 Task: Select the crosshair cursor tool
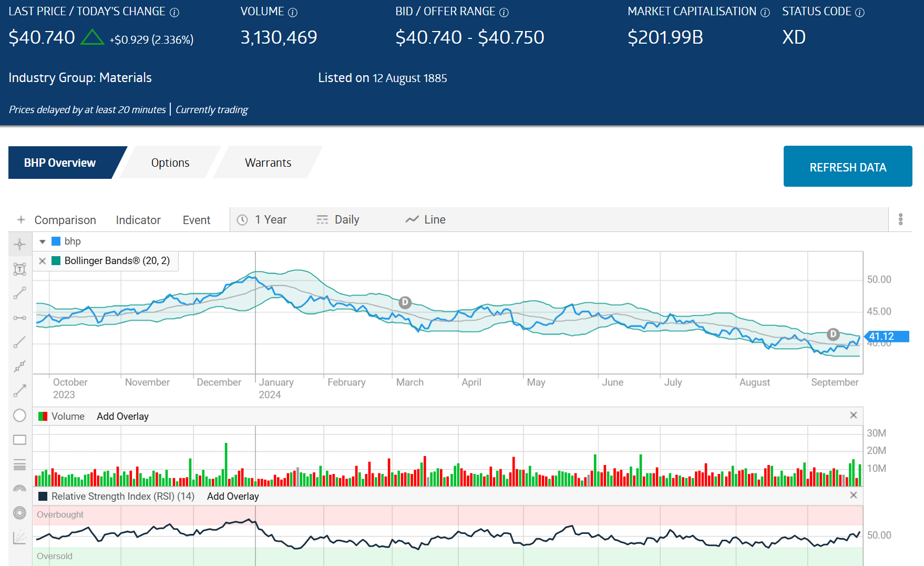pyautogui.click(x=19, y=244)
